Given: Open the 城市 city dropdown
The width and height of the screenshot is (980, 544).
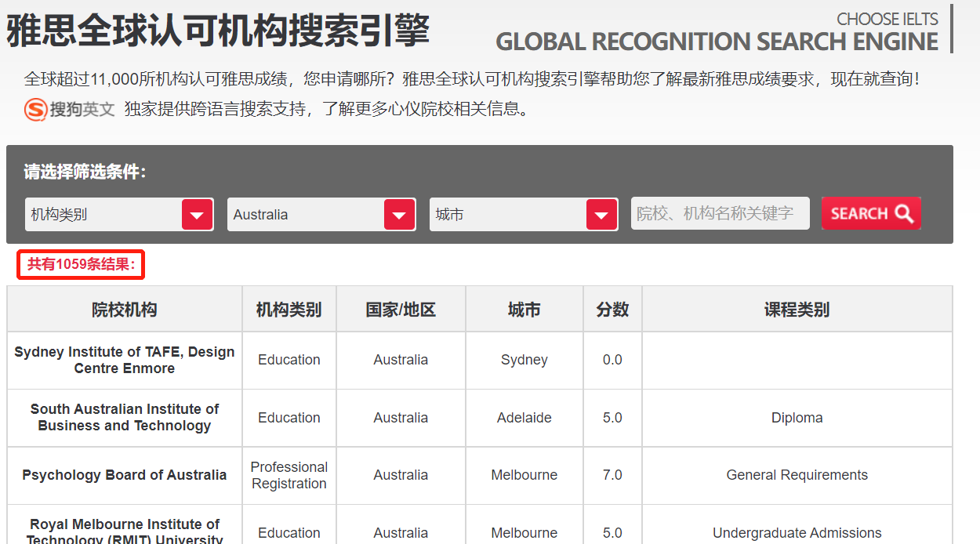Looking at the screenshot, I should (x=524, y=214).
